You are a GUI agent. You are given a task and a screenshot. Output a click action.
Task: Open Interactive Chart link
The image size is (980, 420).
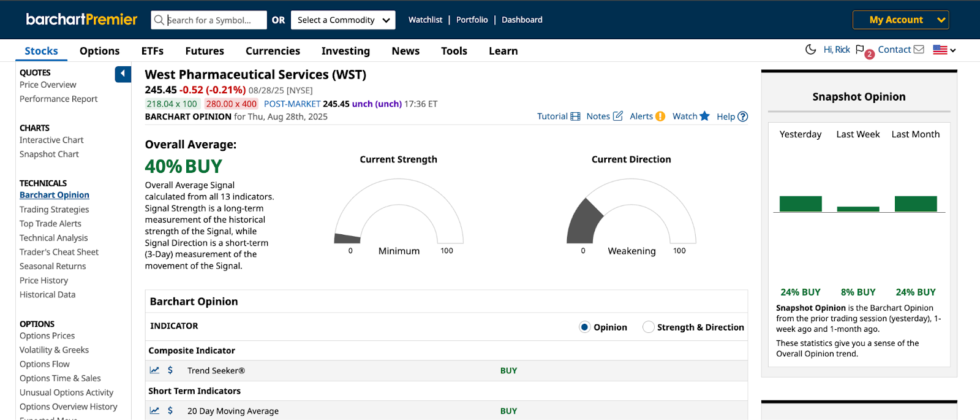tap(51, 140)
